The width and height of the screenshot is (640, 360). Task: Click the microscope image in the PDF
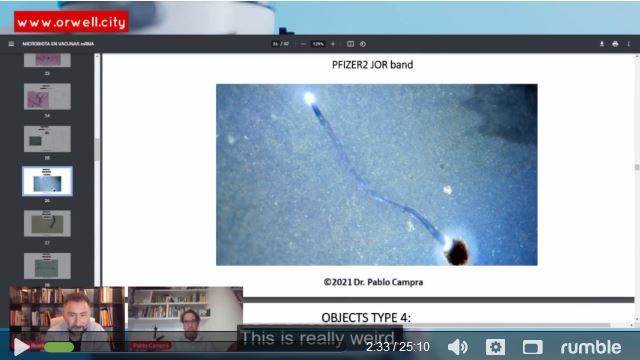tap(376, 175)
